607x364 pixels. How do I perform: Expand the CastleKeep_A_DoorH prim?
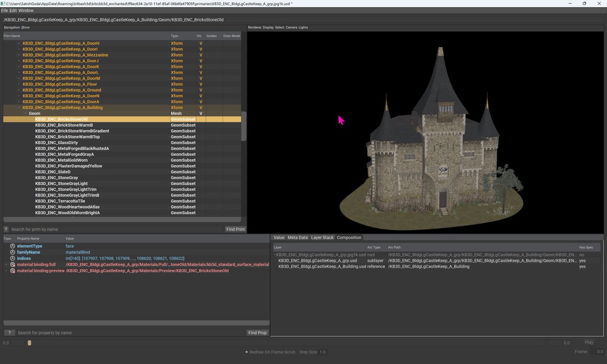tap(19, 43)
